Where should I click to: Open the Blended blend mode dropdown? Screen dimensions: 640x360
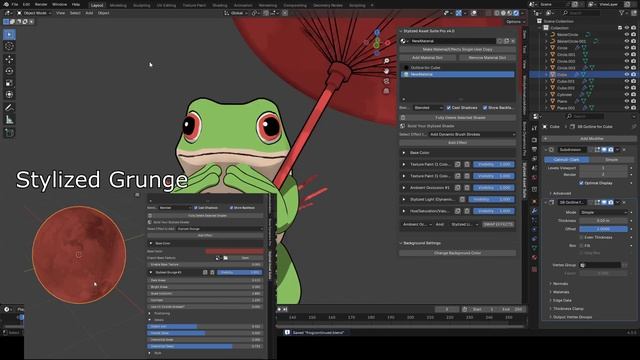coord(428,108)
